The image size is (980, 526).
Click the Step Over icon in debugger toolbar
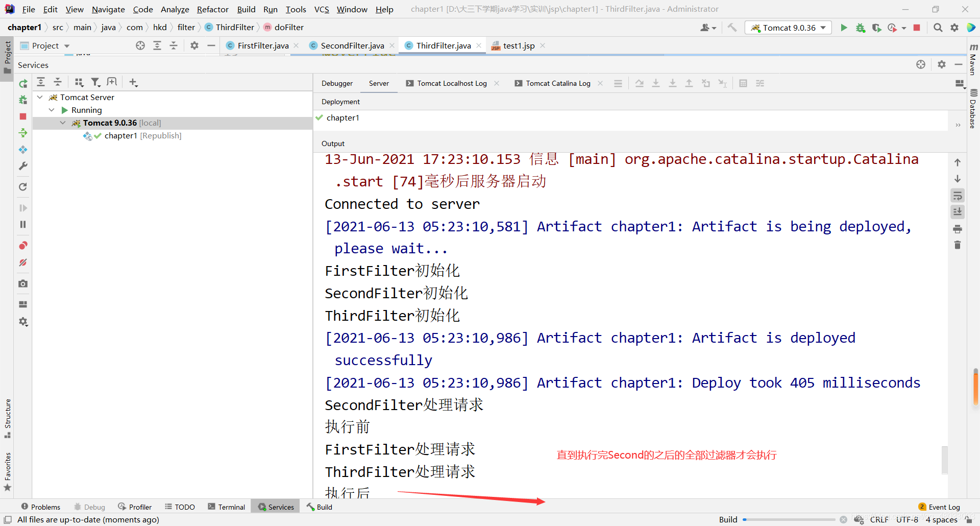coord(639,83)
